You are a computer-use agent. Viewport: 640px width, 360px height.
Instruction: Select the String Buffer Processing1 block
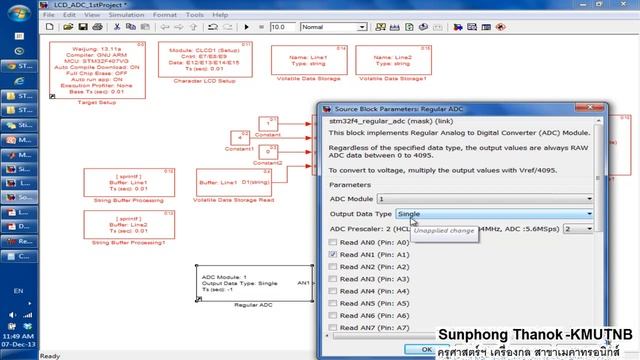(x=129, y=224)
